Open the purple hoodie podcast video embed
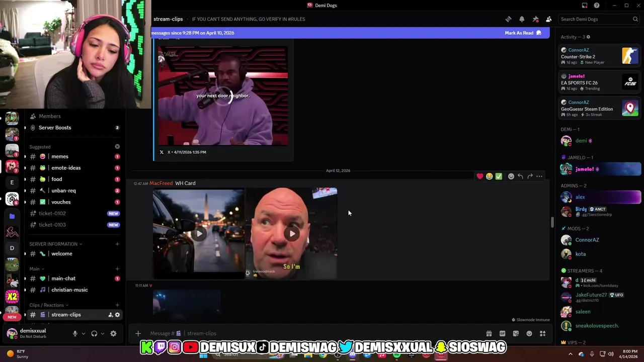Viewport: 644px width, 362px height. click(x=223, y=96)
